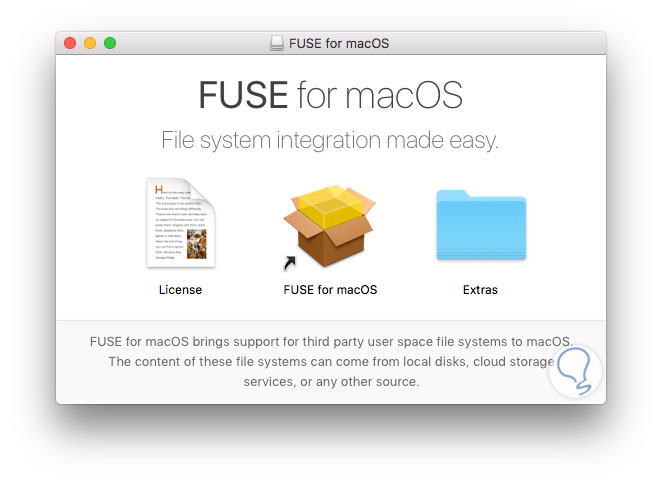Click the "File system integration made easy." tagline
Viewport: 662px width, 484px height.
click(x=330, y=140)
